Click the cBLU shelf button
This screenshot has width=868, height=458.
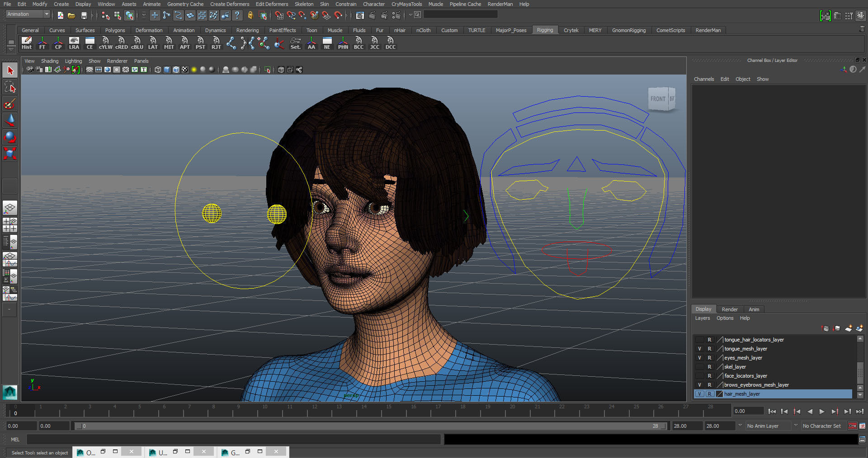[x=137, y=43]
